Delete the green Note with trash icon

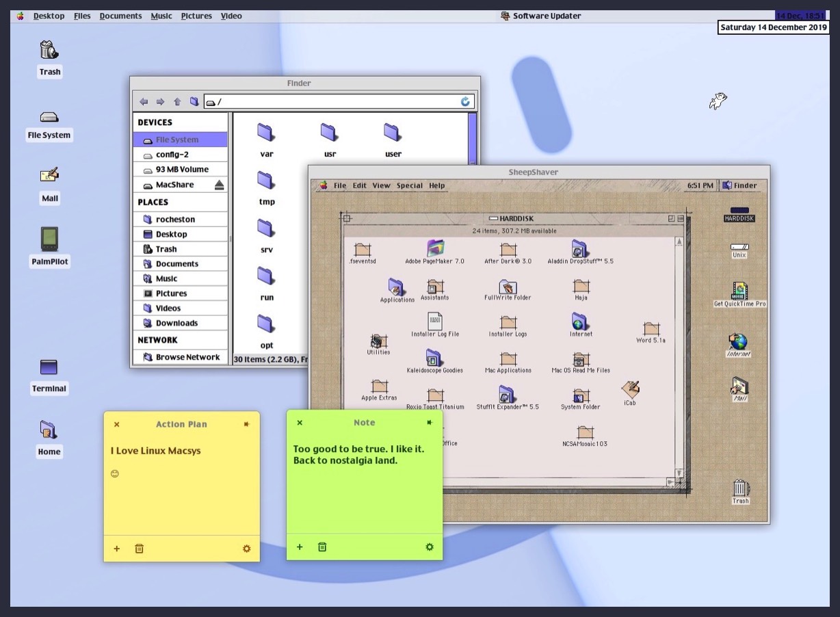tap(322, 547)
